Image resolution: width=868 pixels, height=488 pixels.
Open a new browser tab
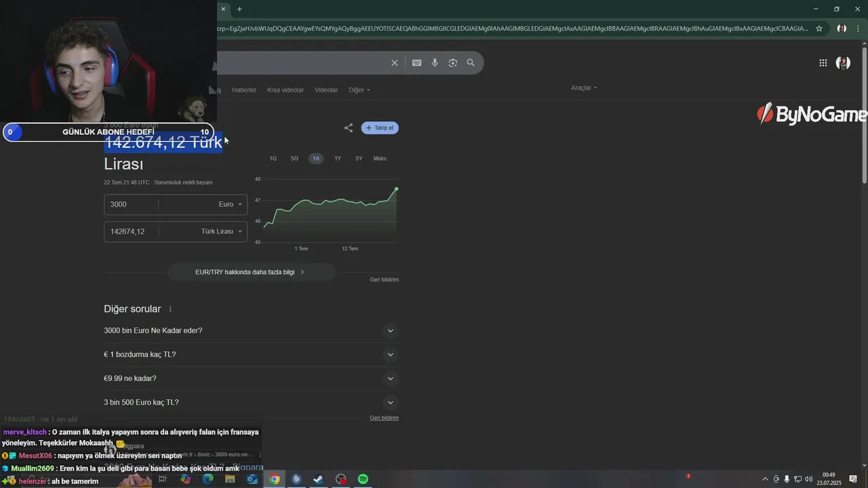[239, 9]
